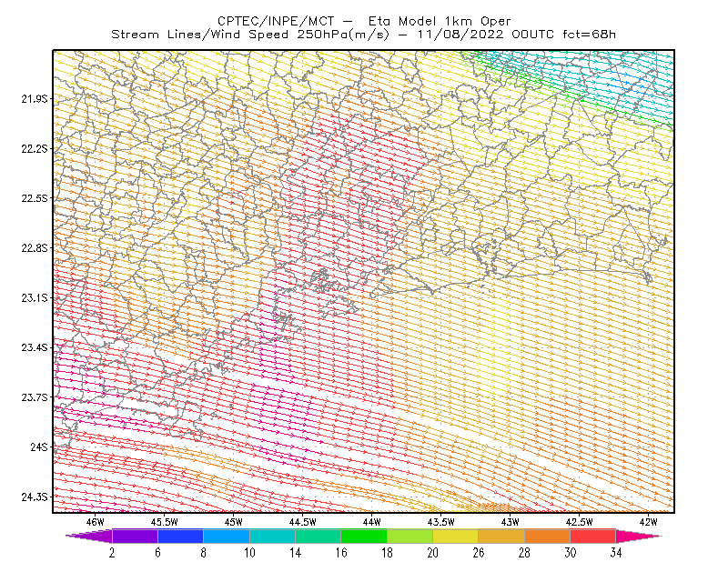Click the title line "CPTEC/INPE/MCT — Eta Model 1km Oper"
The image size is (728, 562).
tap(364, 21)
